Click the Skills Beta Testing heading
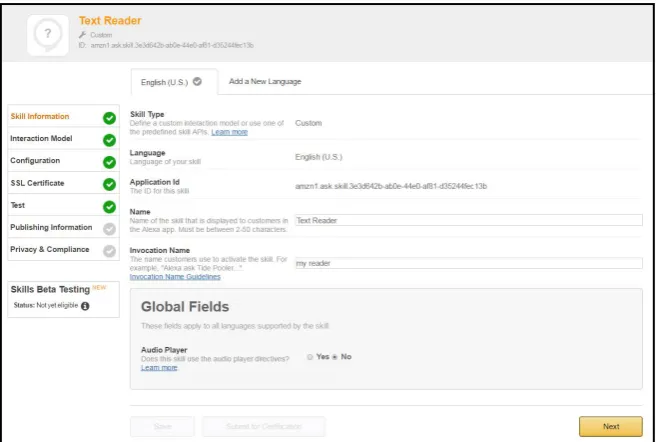The width and height of the screenshot is (657, 442). click(50, 289)
